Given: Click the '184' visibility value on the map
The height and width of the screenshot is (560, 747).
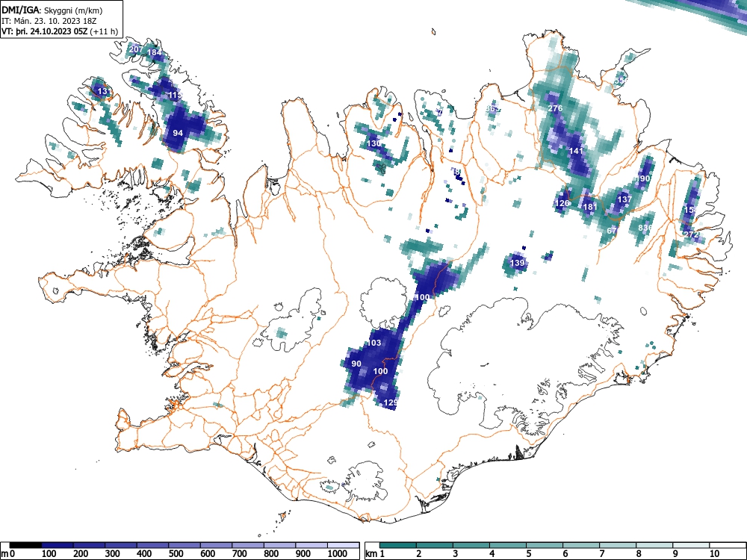Looking at the screenshot, I should point(154,52).
